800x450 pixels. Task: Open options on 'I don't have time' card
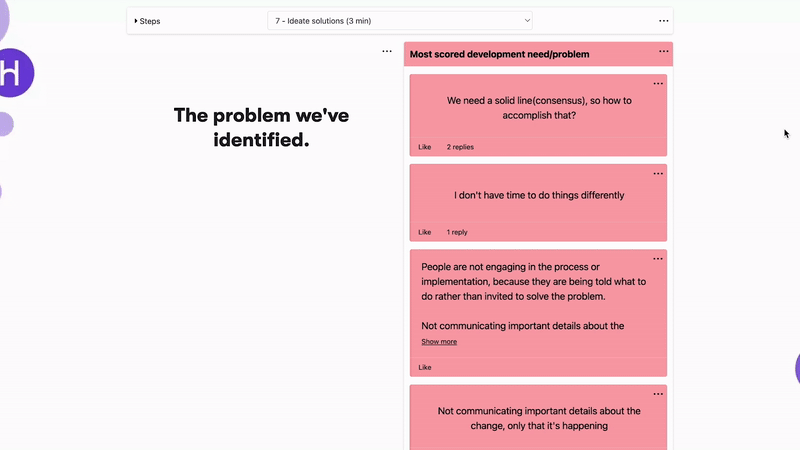point(658,174)
